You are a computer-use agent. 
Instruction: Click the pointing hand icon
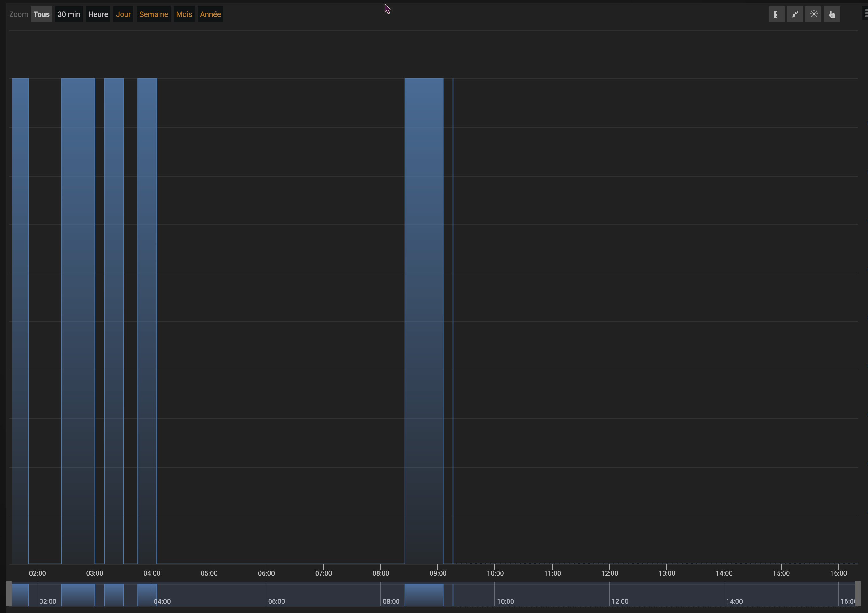pyautogui.click(x=832, y=14)
